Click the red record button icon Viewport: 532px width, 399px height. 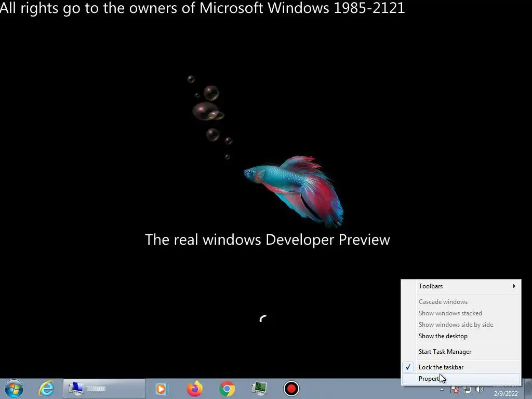[x=291, y=389]
